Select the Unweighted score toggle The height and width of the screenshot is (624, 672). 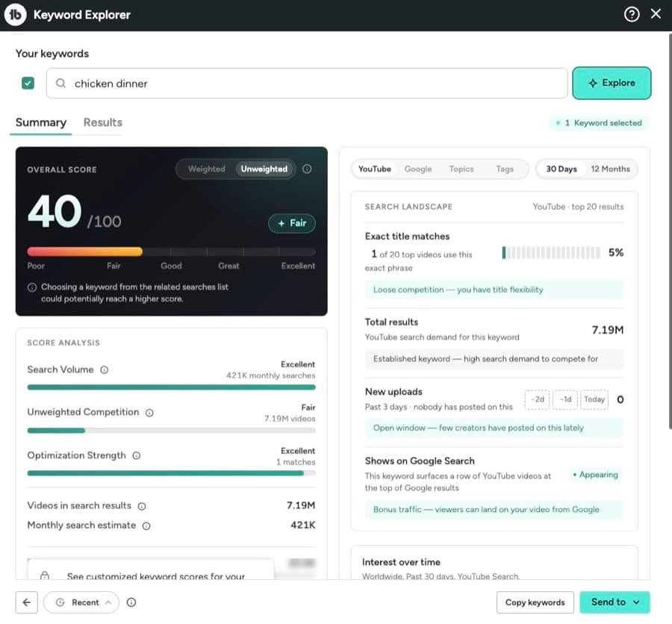[264, 169]
